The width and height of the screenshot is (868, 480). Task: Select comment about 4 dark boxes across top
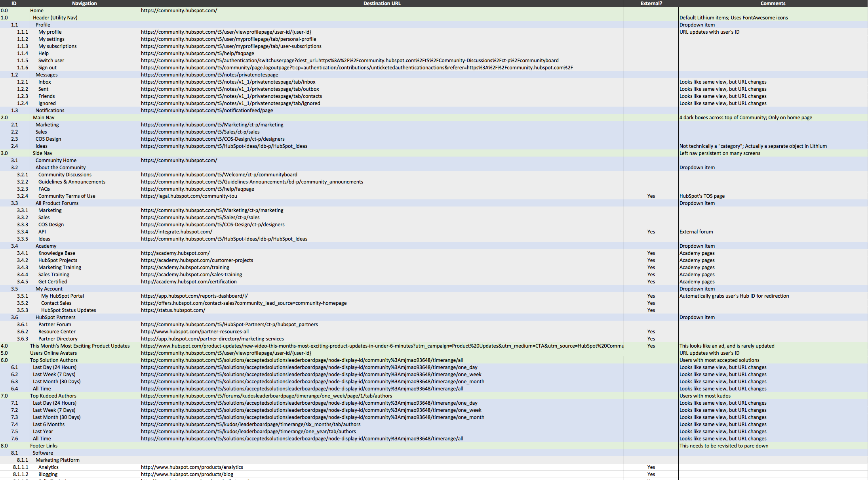[746, 118]
